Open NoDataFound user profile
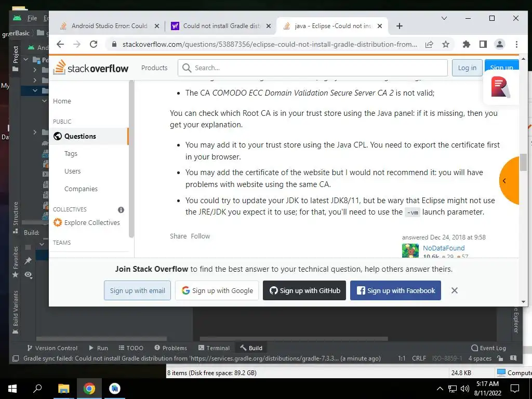 [444, 248]
